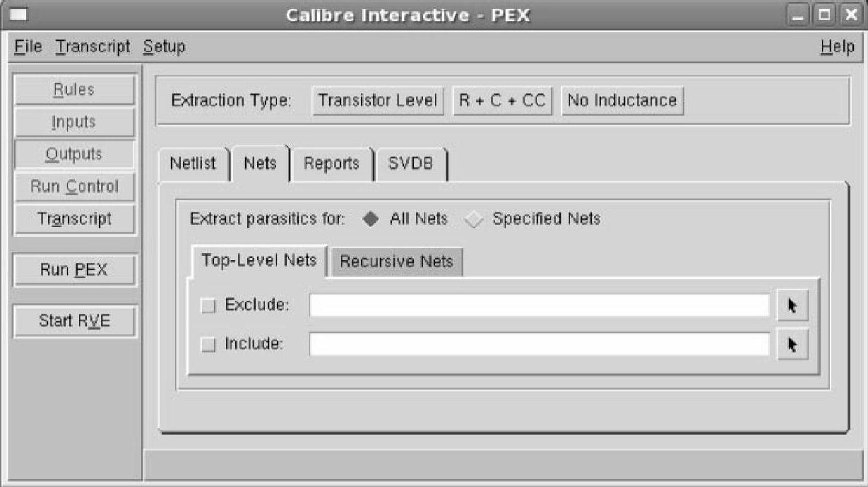Click the Rules sidebar button
The height and width of the screenshot is (487, 868).
(74, 90)
